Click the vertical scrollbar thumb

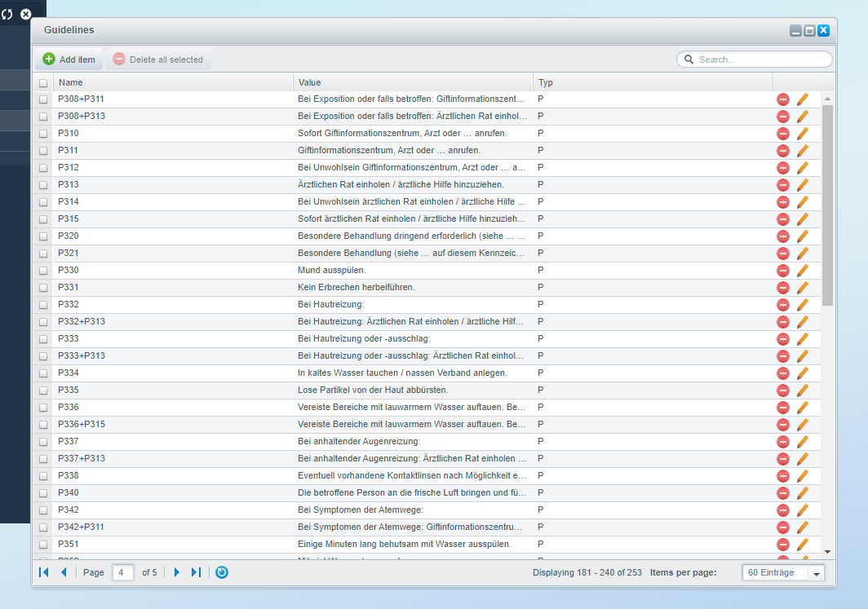point(827,205)
